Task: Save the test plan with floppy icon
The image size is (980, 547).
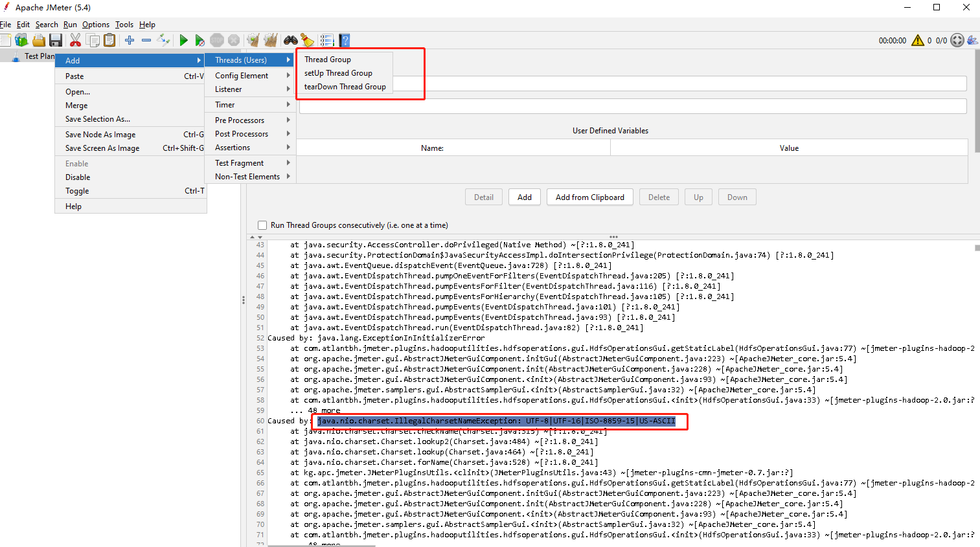Action: 56,40
